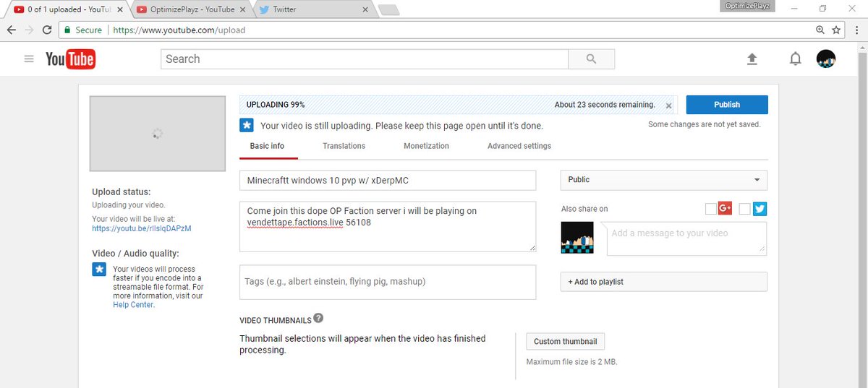This screenshot has height=388, width=868.
Task: Click the browser forward arrow
Action: pos(30,30)
